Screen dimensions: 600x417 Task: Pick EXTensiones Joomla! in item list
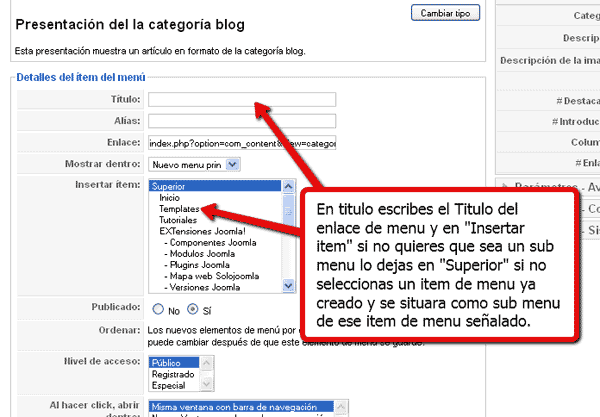point(200,231)
